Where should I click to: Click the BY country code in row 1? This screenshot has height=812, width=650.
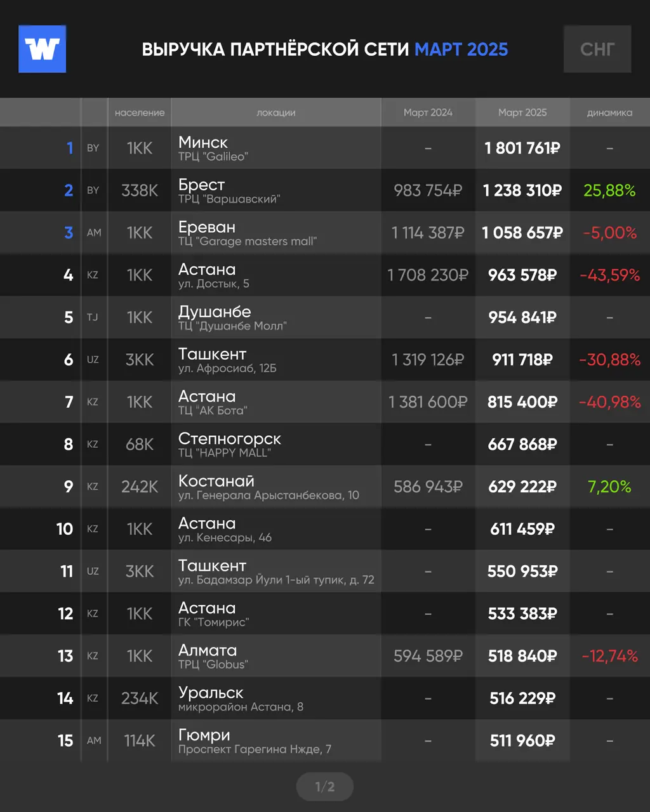93,148
